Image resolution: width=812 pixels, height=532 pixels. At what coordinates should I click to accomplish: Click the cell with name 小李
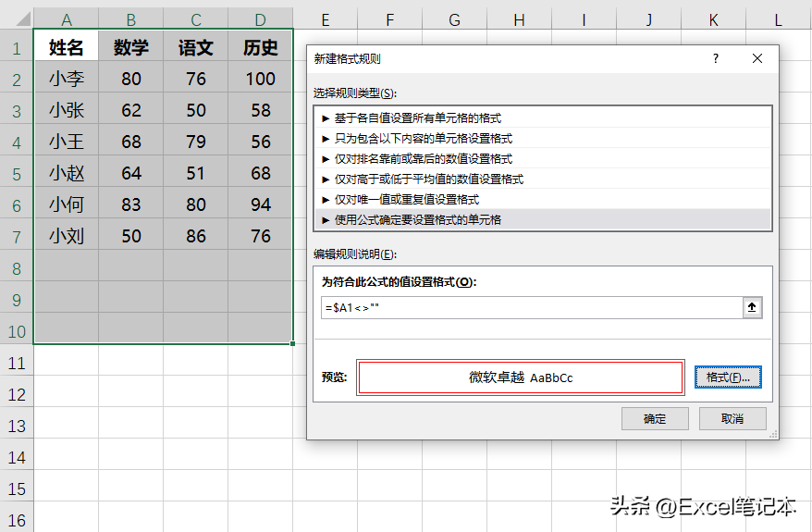click(x=67, y=79)
